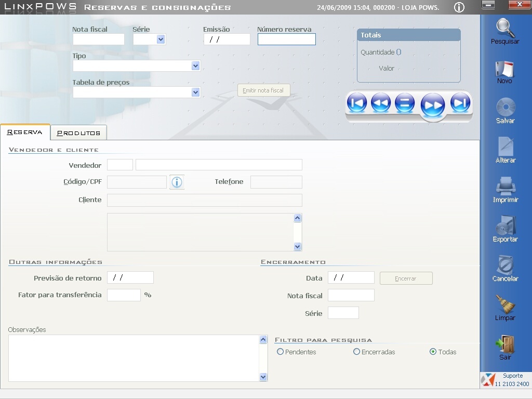Image resolution: width=532 pixels, height=399 pixels.
Task: Focus the Número reserva field
Action: point(287,39)
